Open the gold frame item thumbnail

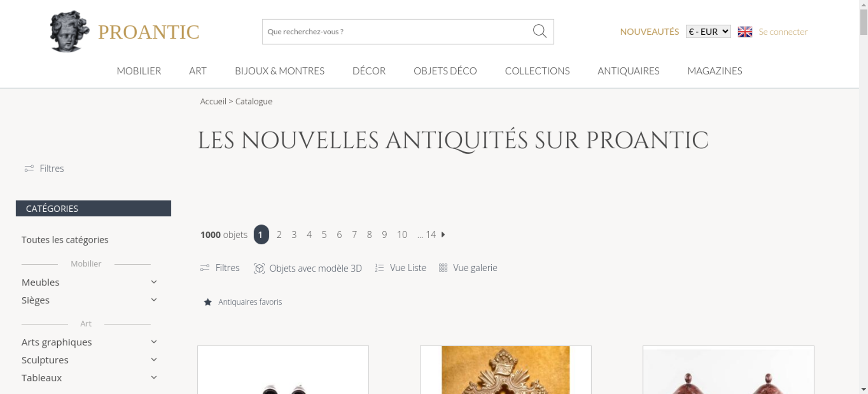pos(506,370)
